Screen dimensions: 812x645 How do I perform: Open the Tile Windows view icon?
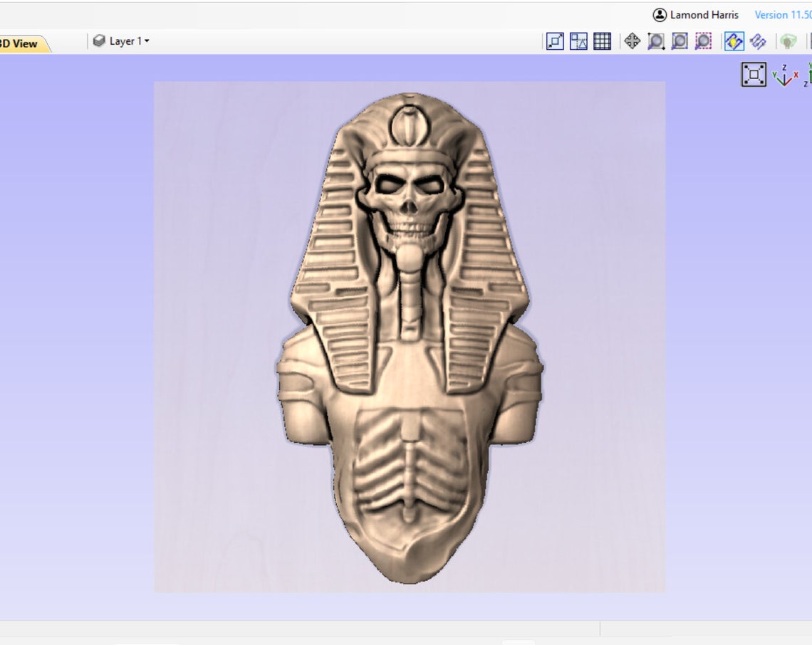click(578, 41)
